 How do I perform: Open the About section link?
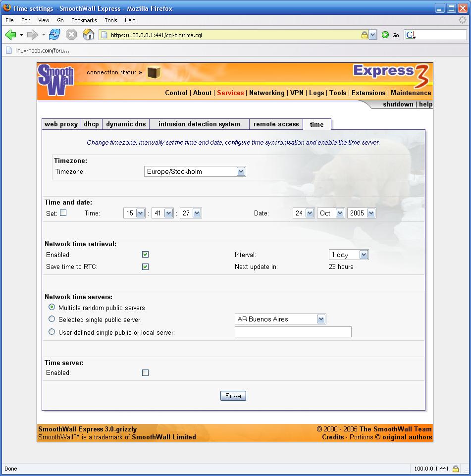203,93
